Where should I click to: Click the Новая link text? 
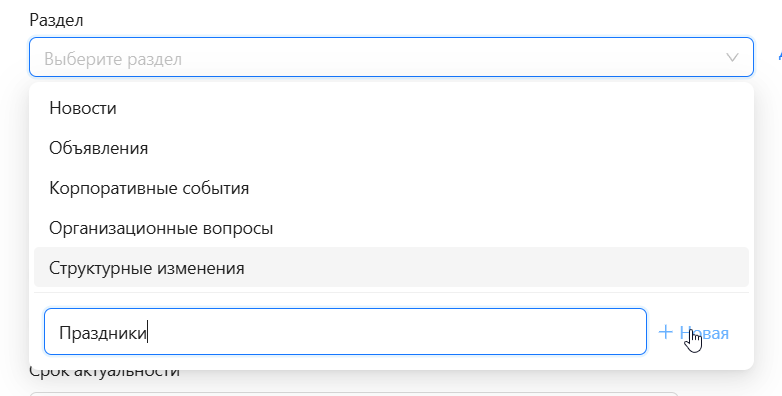point(704,333)
